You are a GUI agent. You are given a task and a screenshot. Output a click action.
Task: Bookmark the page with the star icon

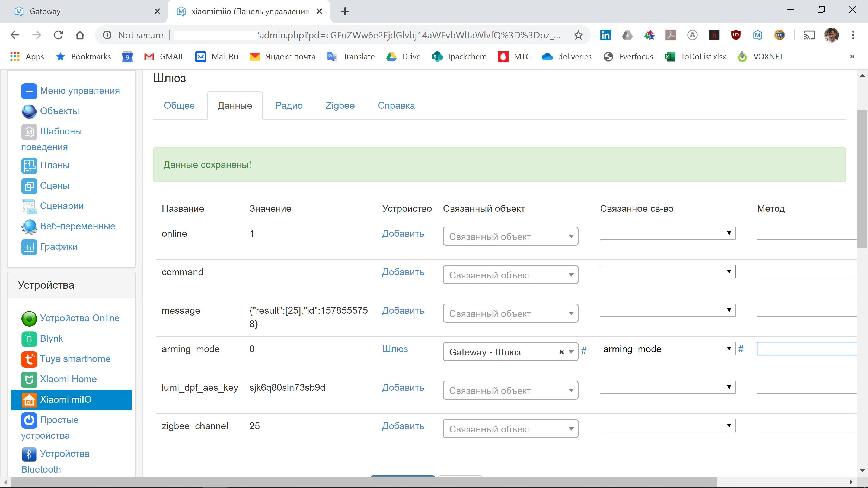pyautogui.click(x=578, y=35)
